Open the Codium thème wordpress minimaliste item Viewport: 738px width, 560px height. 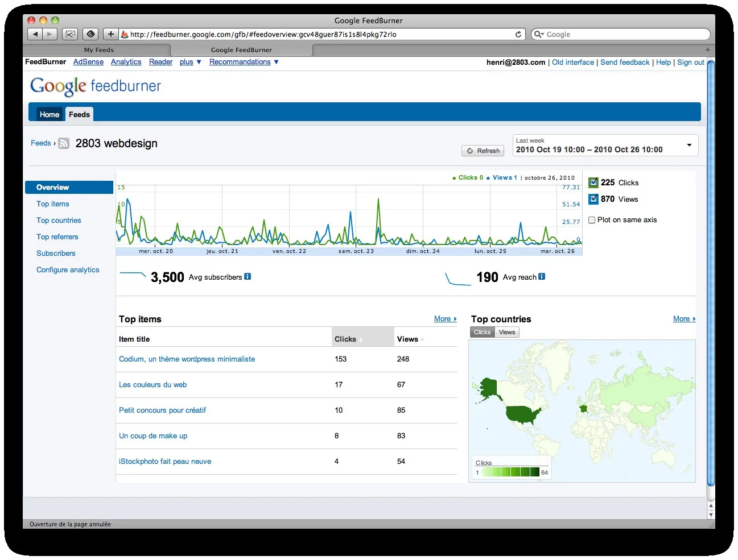[x=187, y=359]
